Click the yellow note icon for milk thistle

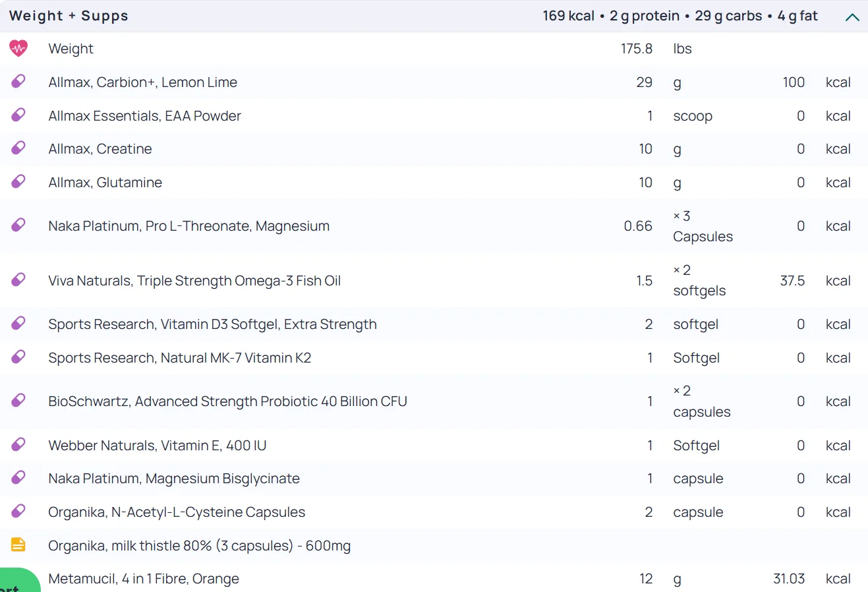tap(18, 545)
